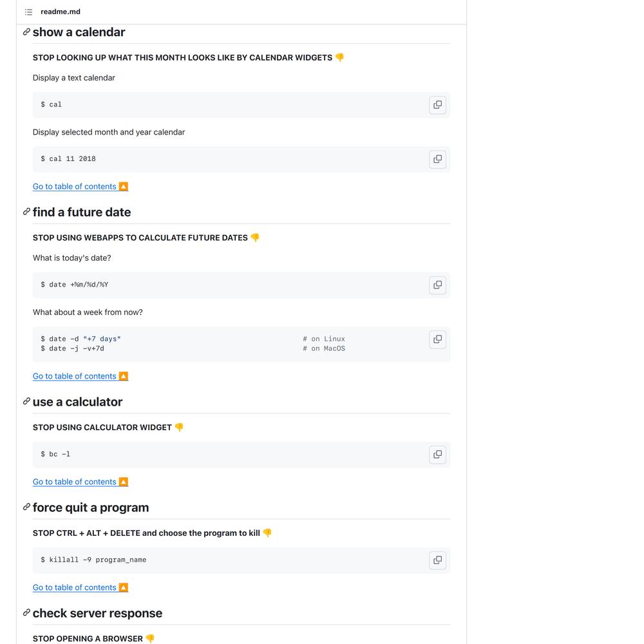The image size is (644, 644).
Task: Click the 'show a calendar' heading
Action: tap(79, 32)
